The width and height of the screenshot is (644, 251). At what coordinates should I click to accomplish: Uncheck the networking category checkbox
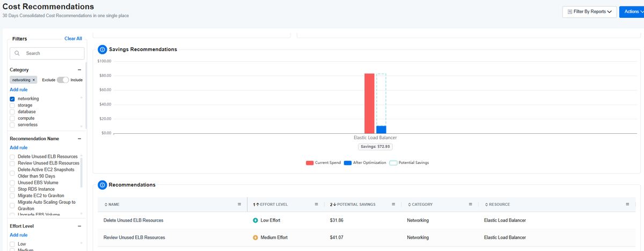point(12,99)
